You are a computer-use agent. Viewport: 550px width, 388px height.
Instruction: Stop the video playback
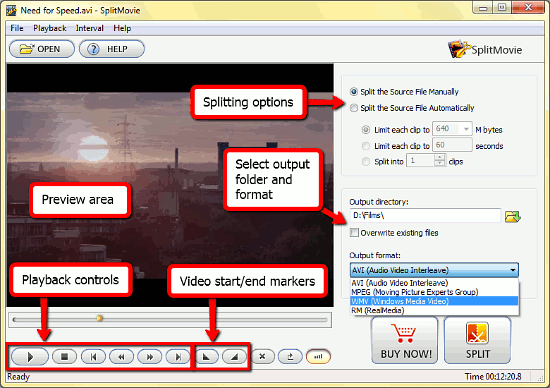tap(64, 357)
